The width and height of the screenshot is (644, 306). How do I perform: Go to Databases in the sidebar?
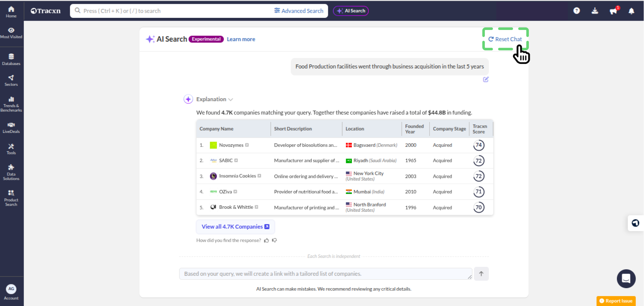[x=11, y=59]
